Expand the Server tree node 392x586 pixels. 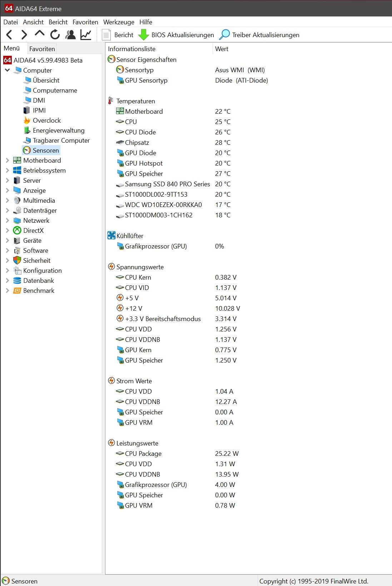point(7,181)
